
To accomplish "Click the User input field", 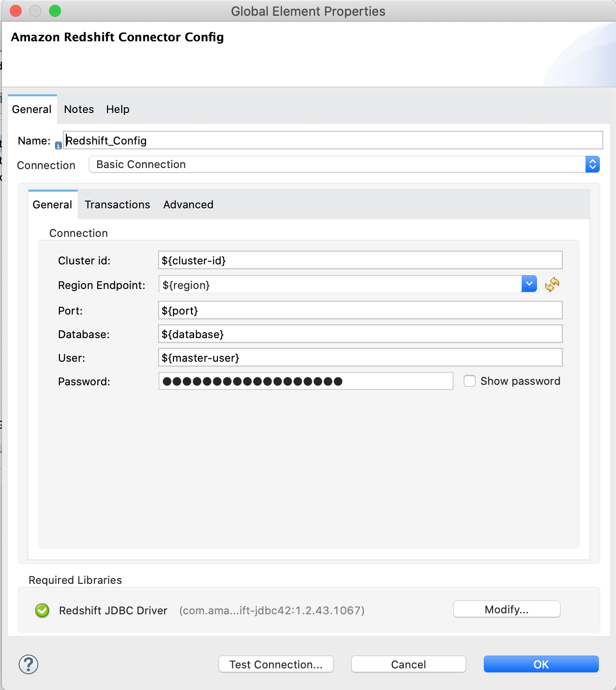I will [x=361, y=358].
